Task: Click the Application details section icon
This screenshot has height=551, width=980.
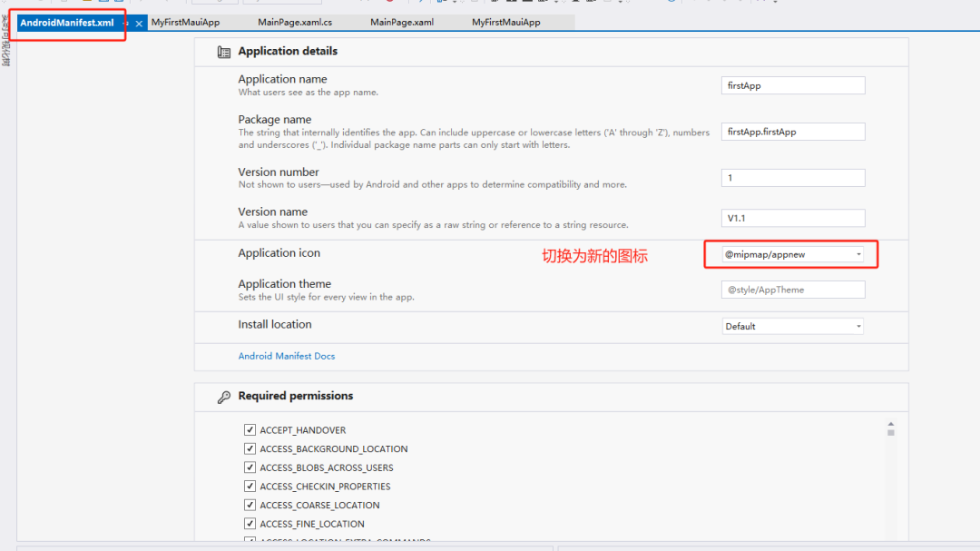Action: click(x=224, y=52)
